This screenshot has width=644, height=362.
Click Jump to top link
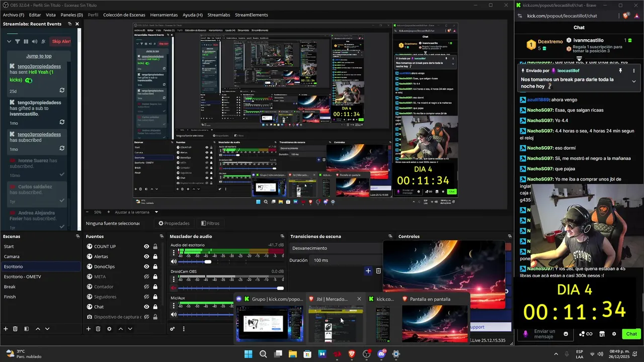(x=39, y=56)
